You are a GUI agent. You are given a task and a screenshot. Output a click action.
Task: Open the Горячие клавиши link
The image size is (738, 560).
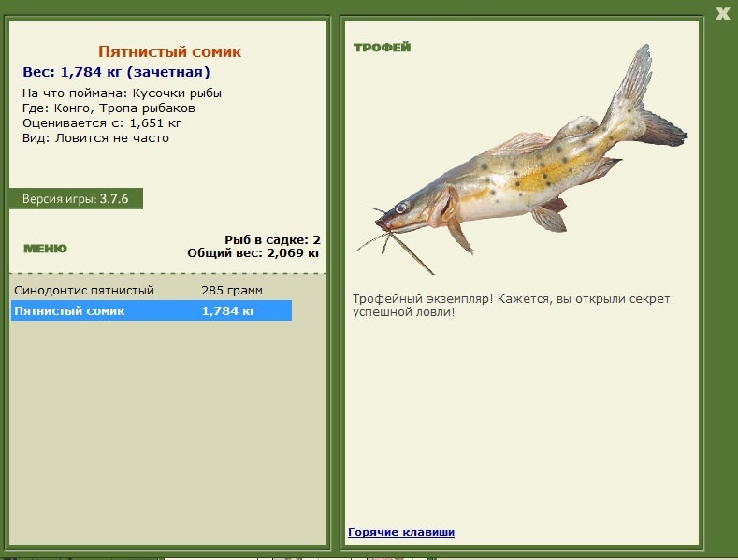click(401, 532)
